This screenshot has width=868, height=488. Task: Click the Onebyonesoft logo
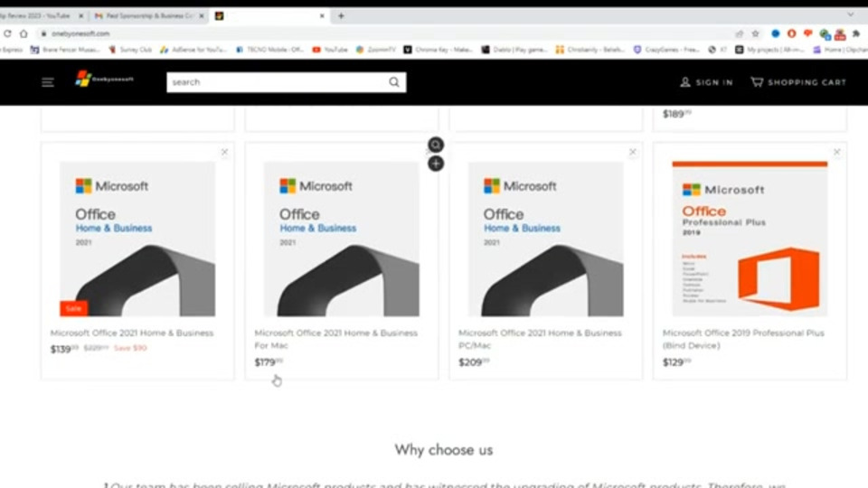tap(105, 80)
